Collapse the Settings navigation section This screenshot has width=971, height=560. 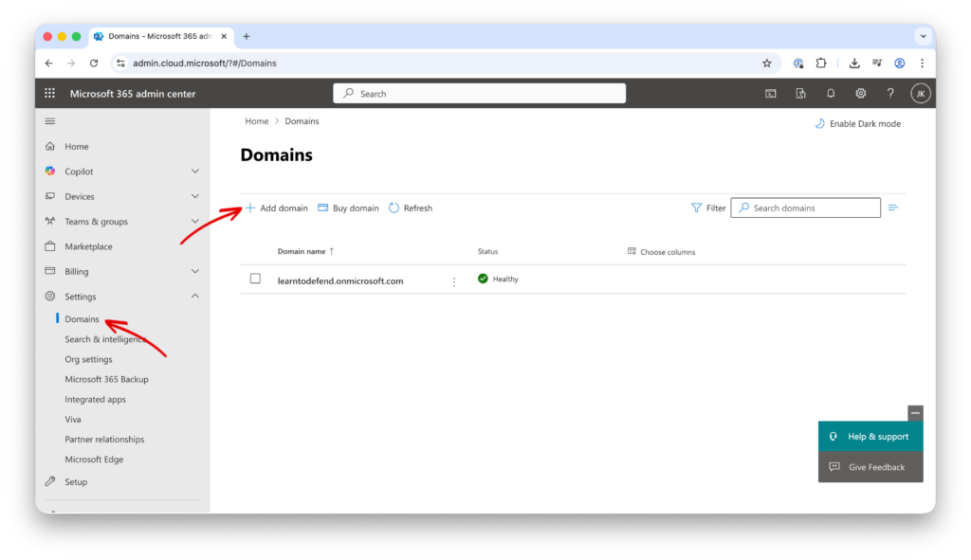point(195,297)
